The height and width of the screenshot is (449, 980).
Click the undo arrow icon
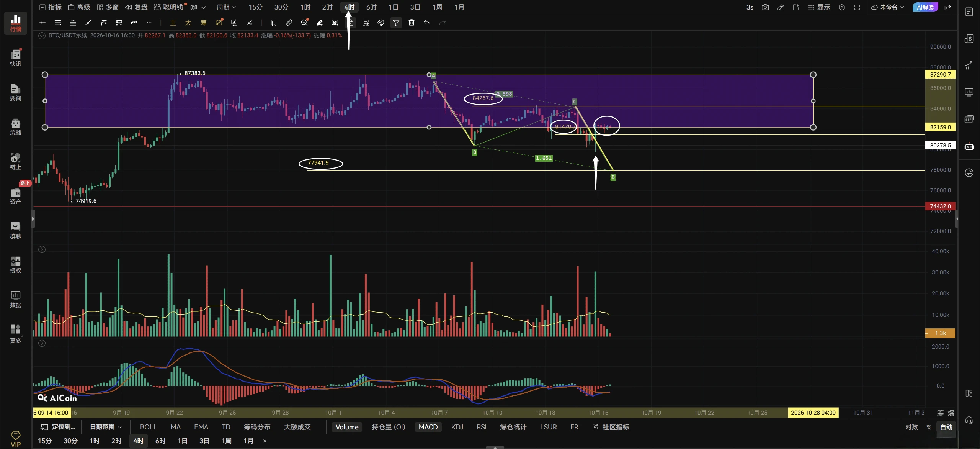(427, 23)
